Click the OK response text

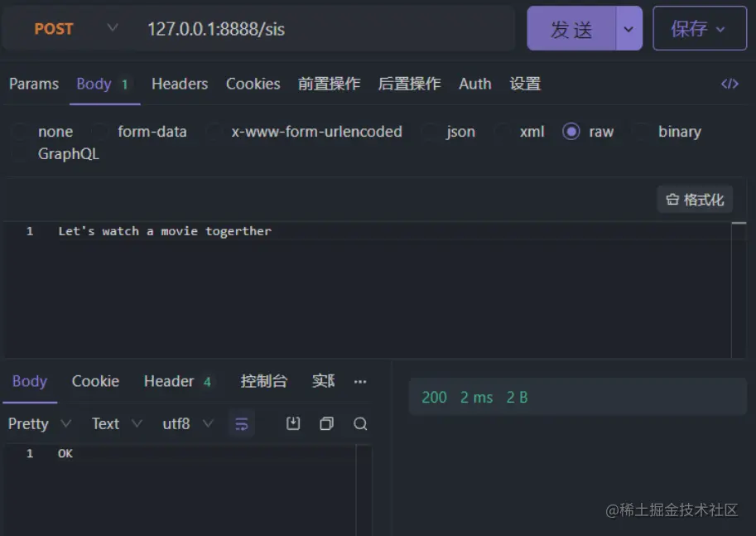point(65,453)
